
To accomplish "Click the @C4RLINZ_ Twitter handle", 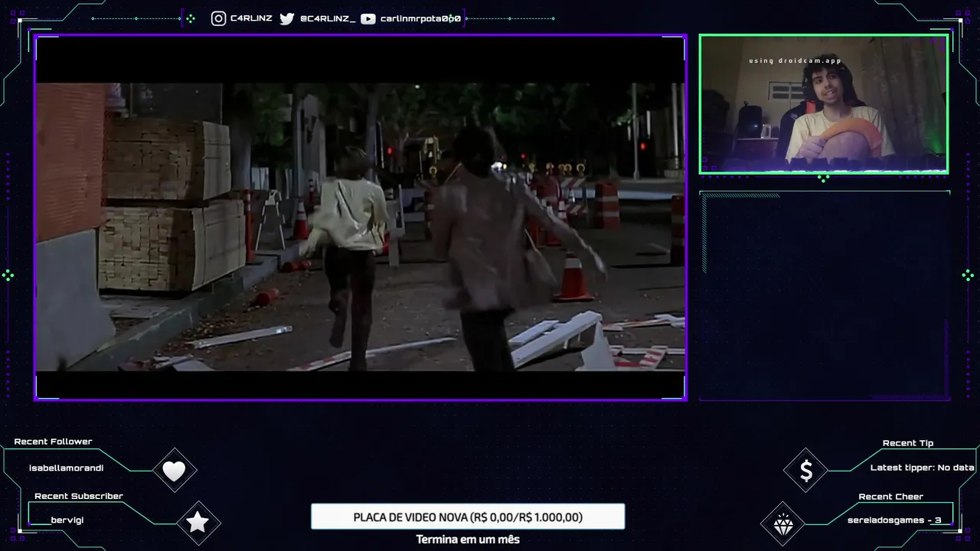I will [x=328, y=18].
